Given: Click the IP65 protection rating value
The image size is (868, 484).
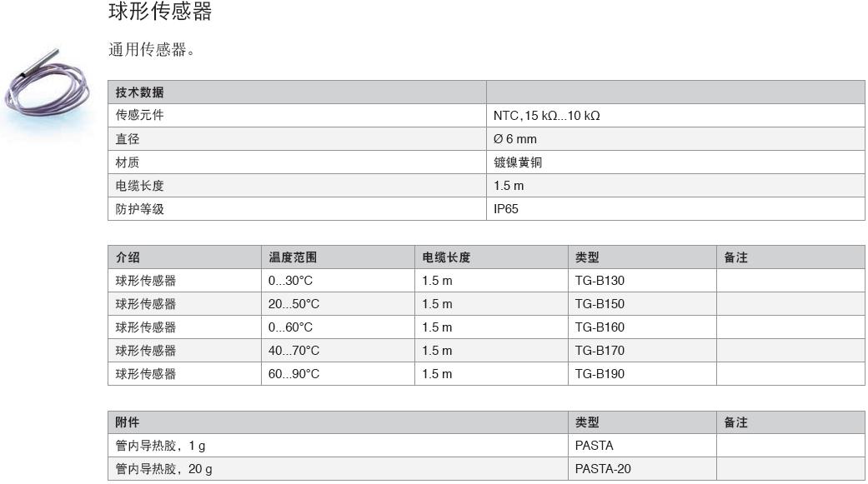Looking at the screenshot, I should (505, 209).
